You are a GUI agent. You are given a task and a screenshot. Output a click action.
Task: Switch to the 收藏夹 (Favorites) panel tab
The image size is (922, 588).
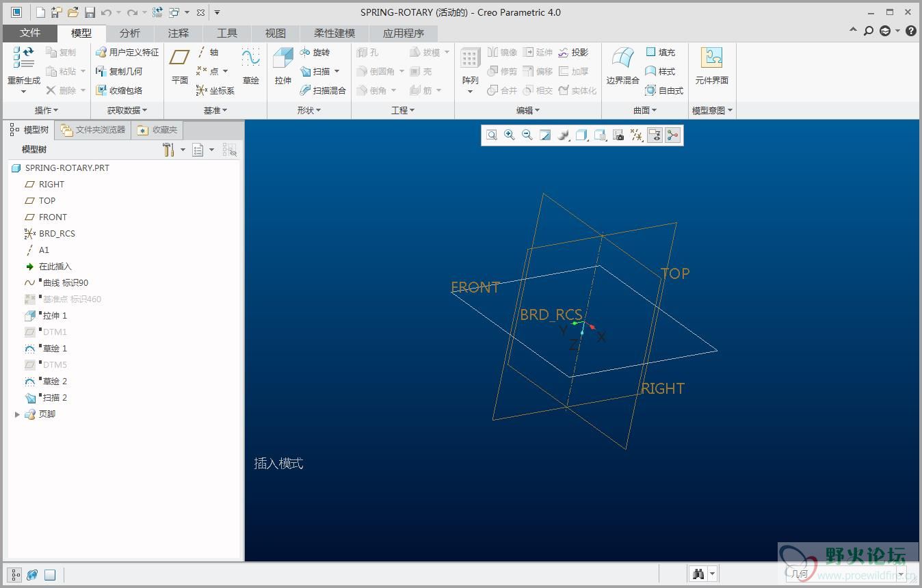tap(157, 129)
